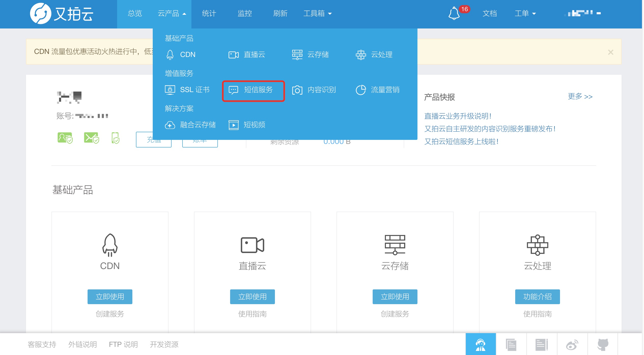This screenshot has width=644, height=355.
Task: Click the 账单 button
Action: click(200, 139)
